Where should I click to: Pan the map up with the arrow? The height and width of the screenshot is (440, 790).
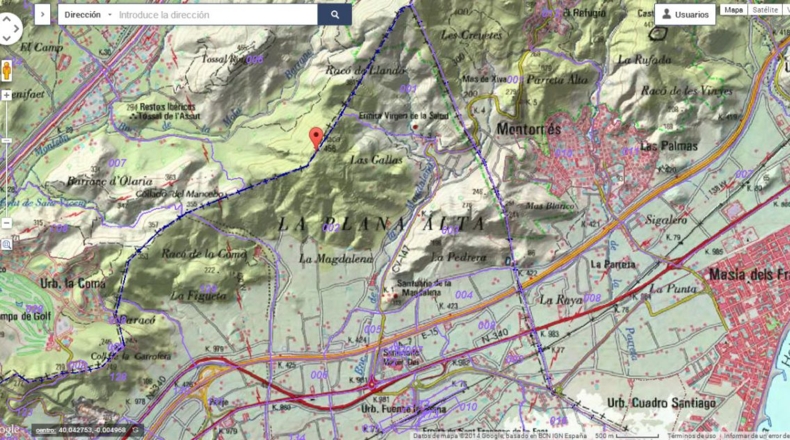7,19
